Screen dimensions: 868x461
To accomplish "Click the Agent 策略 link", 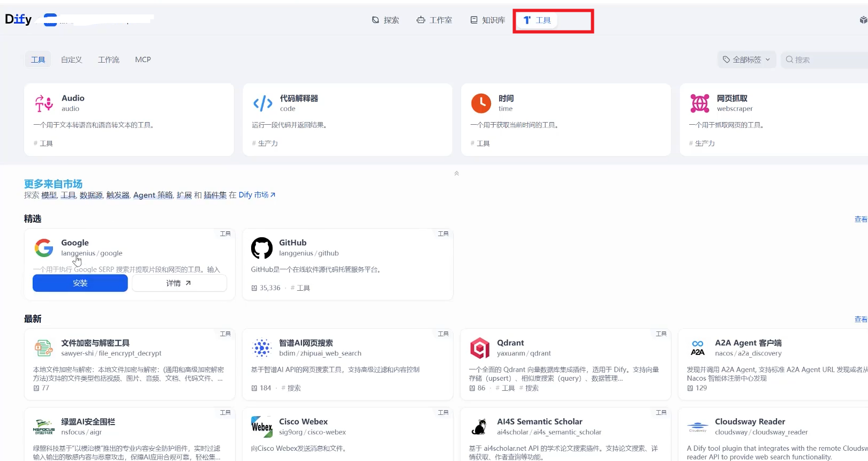I will coord(153,195).
